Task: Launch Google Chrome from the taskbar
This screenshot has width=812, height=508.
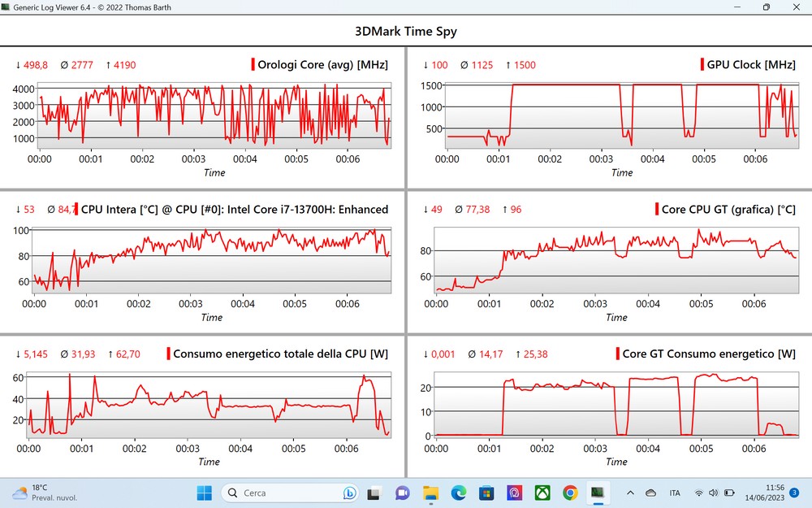Action: pos(570,493)
